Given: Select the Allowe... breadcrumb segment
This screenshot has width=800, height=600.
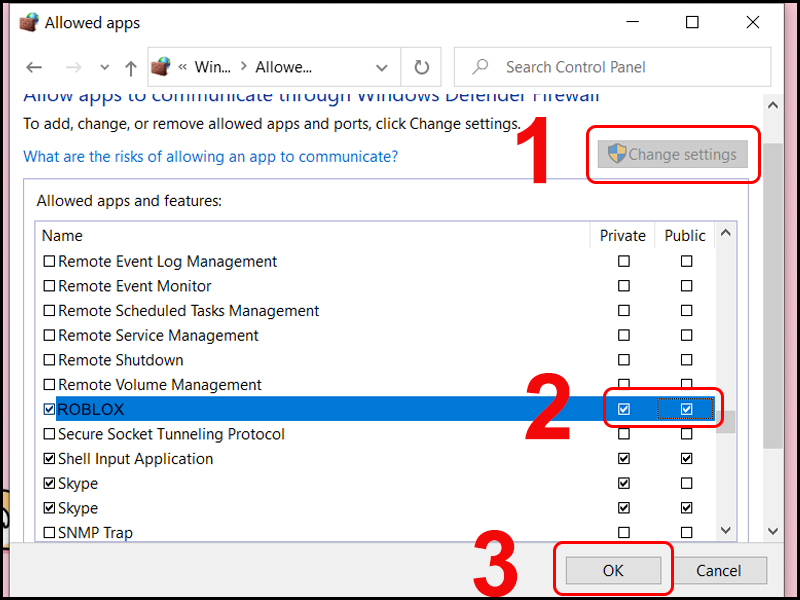Looking at the screenshot, I should (x=284, y=67).
